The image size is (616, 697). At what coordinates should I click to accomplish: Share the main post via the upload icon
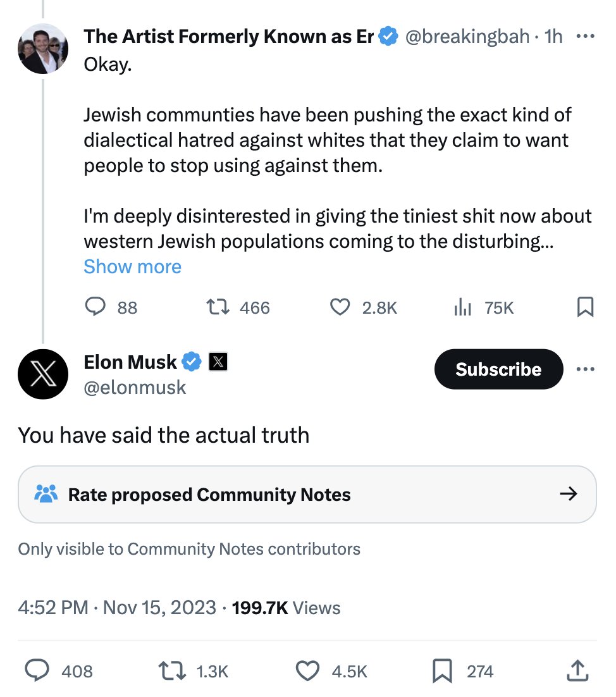pos(576,671)
